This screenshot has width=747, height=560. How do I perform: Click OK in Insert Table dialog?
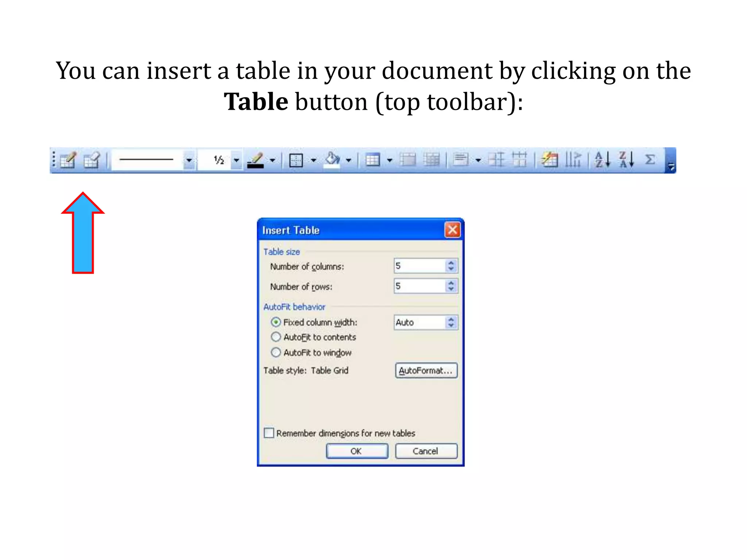357,451
